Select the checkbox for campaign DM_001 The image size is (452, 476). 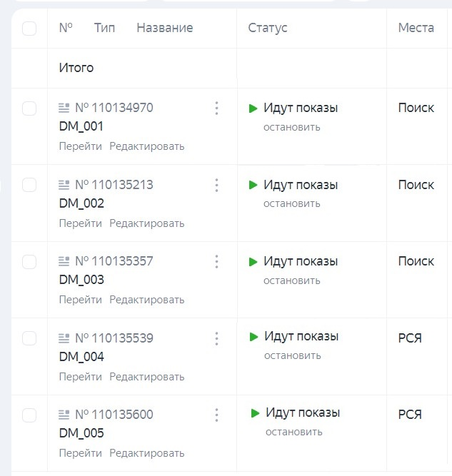tap(29, 108)
